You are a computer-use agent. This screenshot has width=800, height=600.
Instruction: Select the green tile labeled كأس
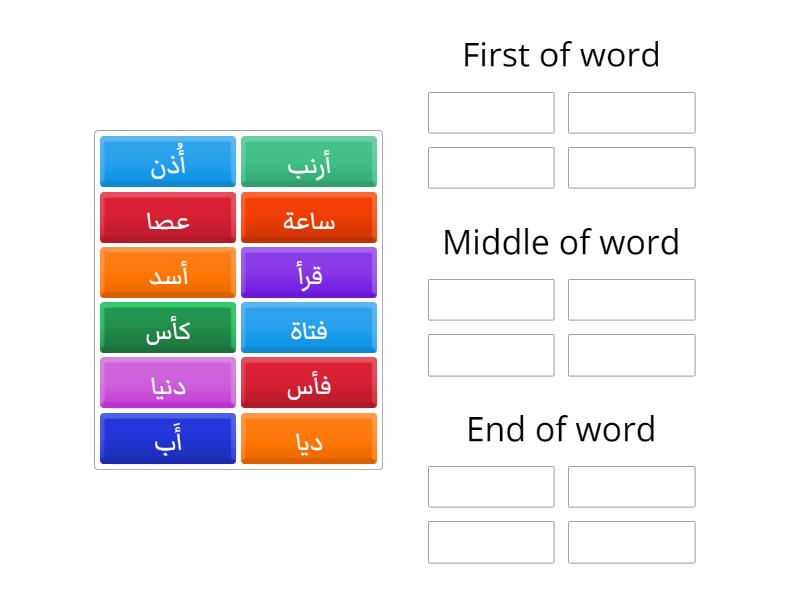pyautogui.click(x=167, y=327)
